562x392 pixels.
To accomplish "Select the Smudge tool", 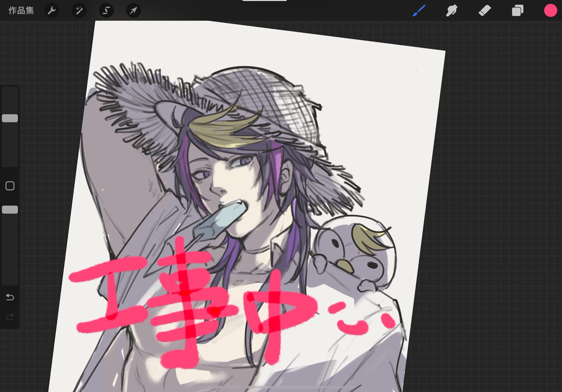I will pyautogui.click(x=451, y=11).
